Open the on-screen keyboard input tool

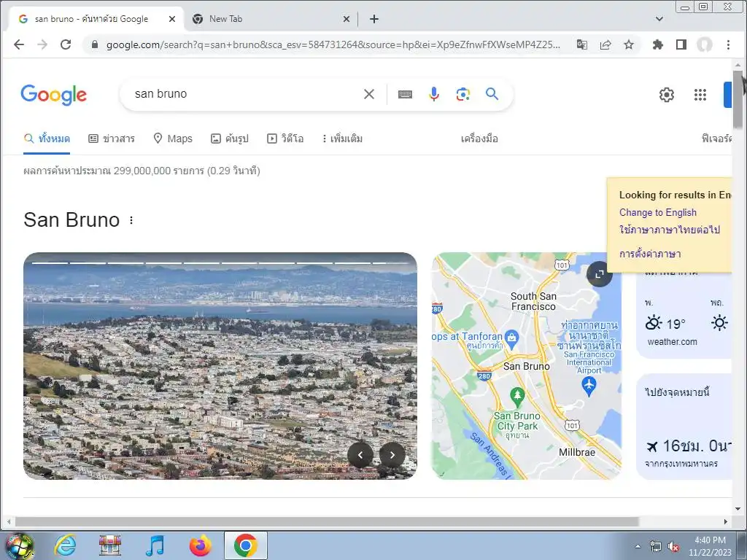405,94
